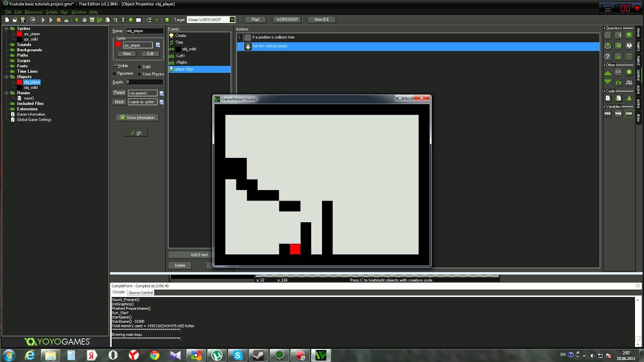Select obj_solid in the Objects tree
Viewport: 644px width, 362px height.
[31, 87]
